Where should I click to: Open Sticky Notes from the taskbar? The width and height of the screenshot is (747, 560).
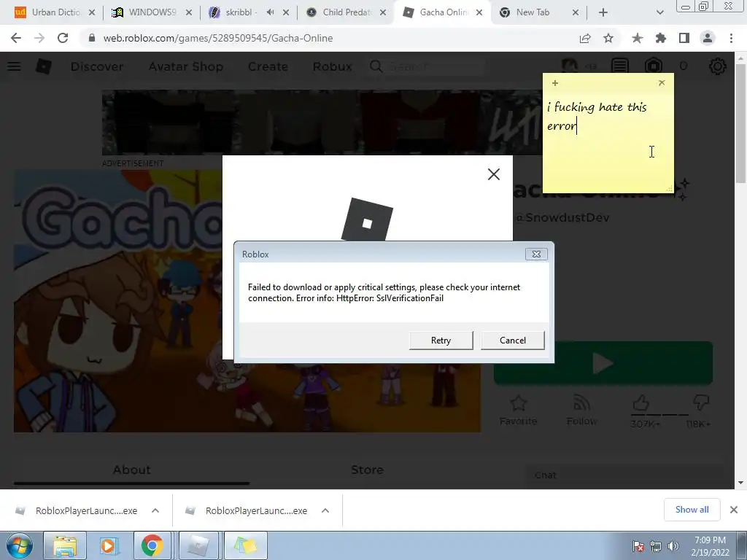click(245, 545)
